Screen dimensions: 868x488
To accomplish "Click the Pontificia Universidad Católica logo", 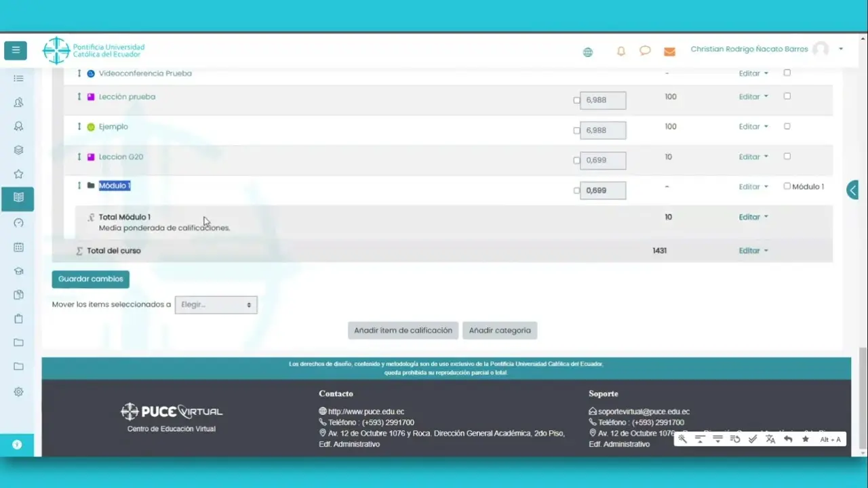I will tap(94, 51).
